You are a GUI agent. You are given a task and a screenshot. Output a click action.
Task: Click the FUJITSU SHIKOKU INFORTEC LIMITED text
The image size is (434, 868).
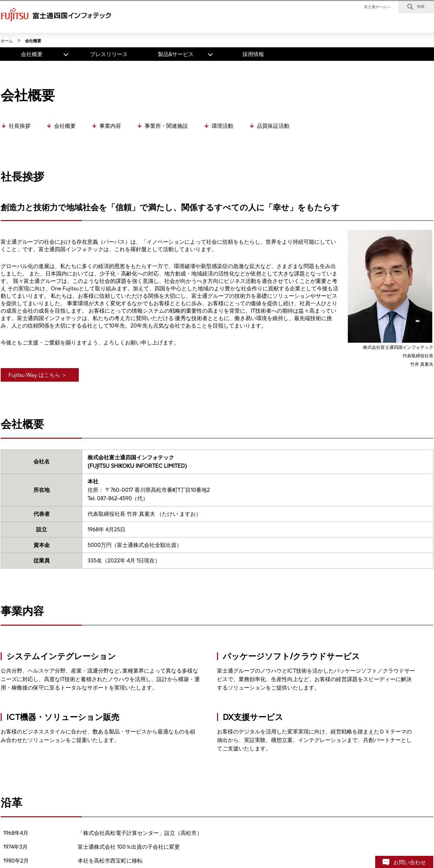pyautogui.click(x=137, y=466)
